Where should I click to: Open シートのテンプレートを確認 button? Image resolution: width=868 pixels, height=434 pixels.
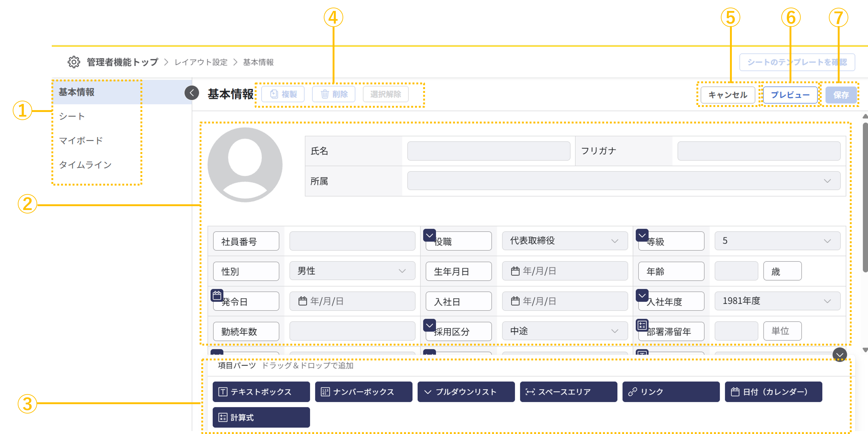click(x=797, y=62)
